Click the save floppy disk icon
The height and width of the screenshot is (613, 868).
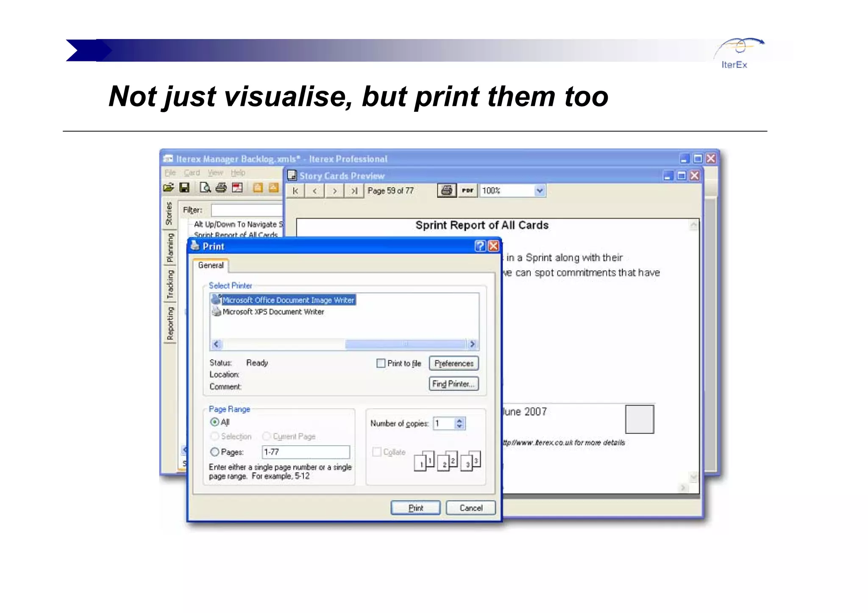(x=184, y=188)
